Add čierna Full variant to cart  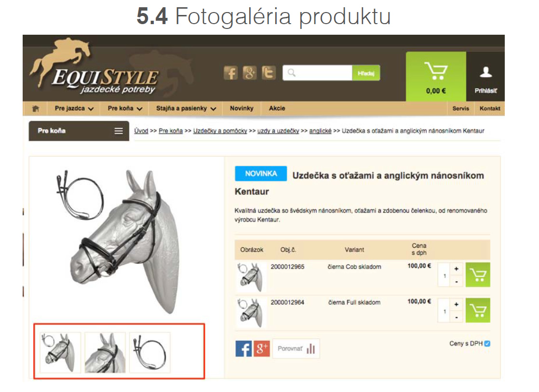[478, 311]
